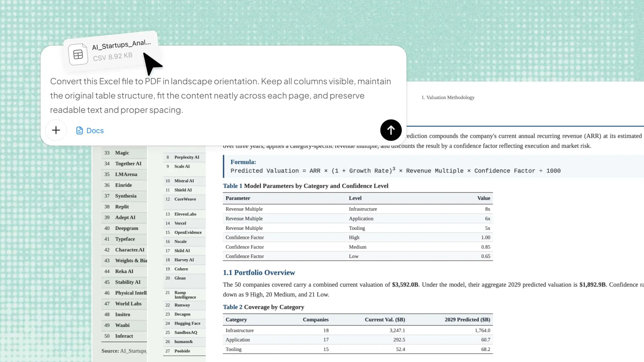Click the spreadsheet icon on the CSV attachment
Screen dimensions: 644x362
point(78,54)
